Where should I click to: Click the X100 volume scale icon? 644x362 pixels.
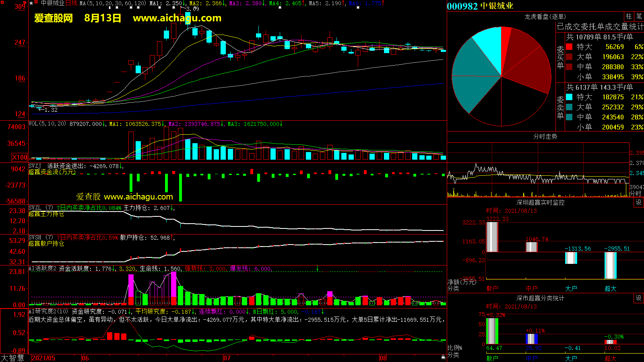pyautogui.click(x=20, y=158)
